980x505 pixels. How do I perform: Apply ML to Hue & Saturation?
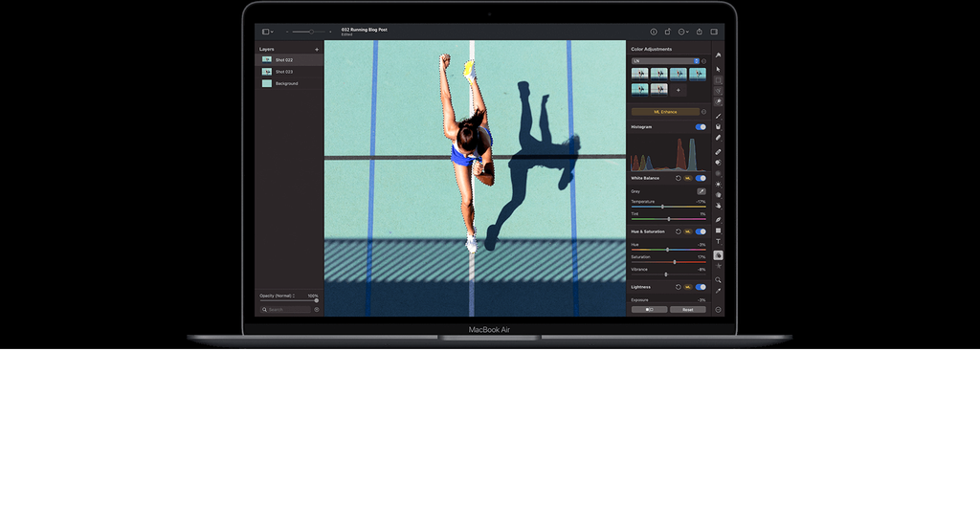point(688,231)
